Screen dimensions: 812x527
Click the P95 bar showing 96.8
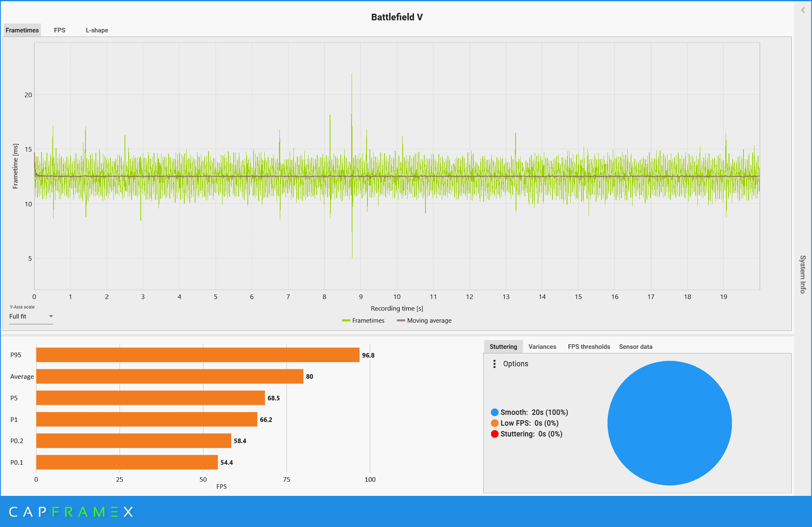point(198,355)
